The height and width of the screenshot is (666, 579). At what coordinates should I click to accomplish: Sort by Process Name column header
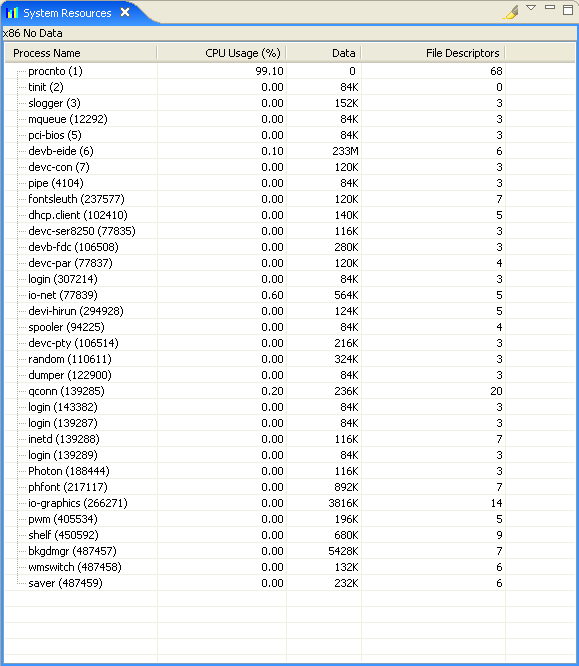pyautogui.click(x=81, y=53)
